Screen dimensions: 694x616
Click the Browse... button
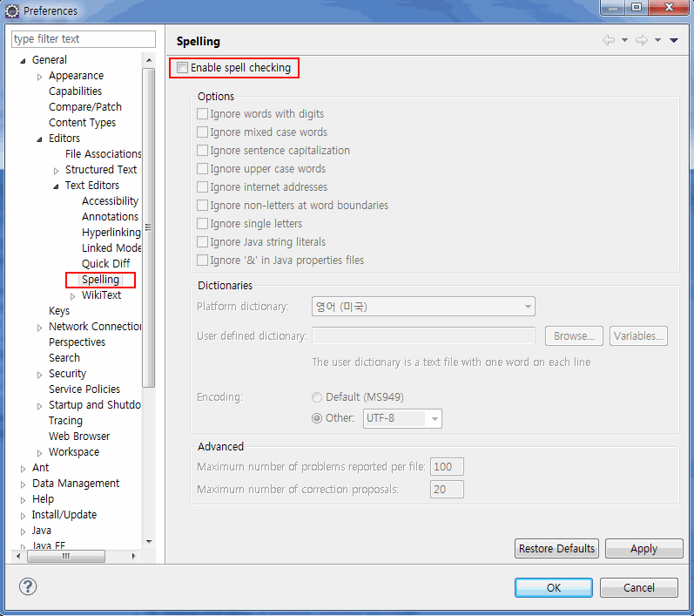click(x=574, y=336)
